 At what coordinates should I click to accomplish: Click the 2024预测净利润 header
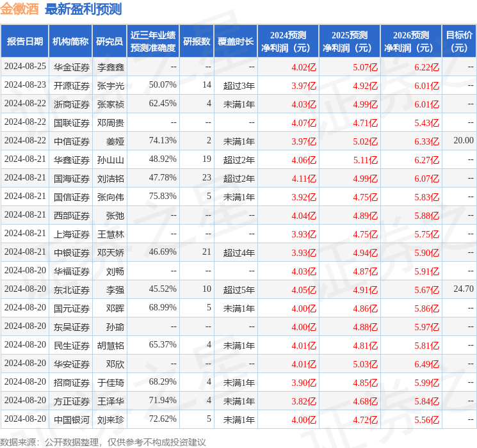[288, 42]
